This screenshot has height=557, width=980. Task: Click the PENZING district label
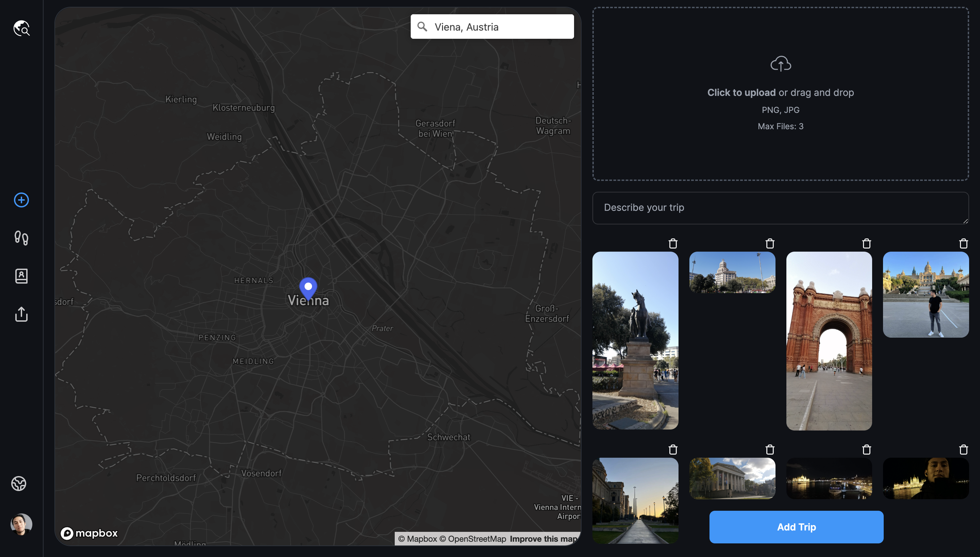point(217,337)
